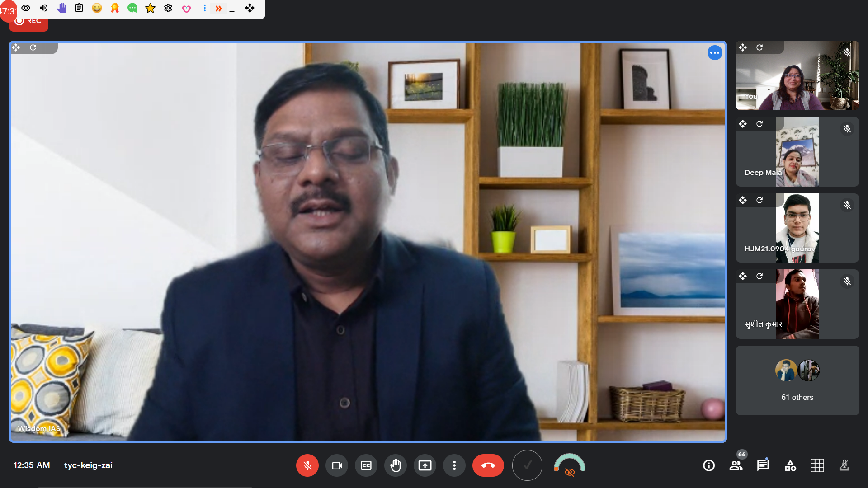This screenshot has height=488, width=868.
Task: Open the clipboard attendance icon
Action: [79, 8]
